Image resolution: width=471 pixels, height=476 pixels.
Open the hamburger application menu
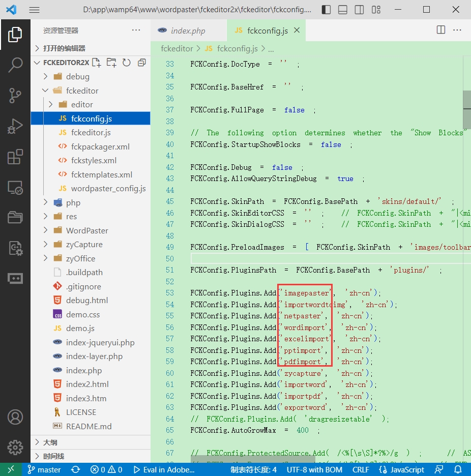(34, 10)
